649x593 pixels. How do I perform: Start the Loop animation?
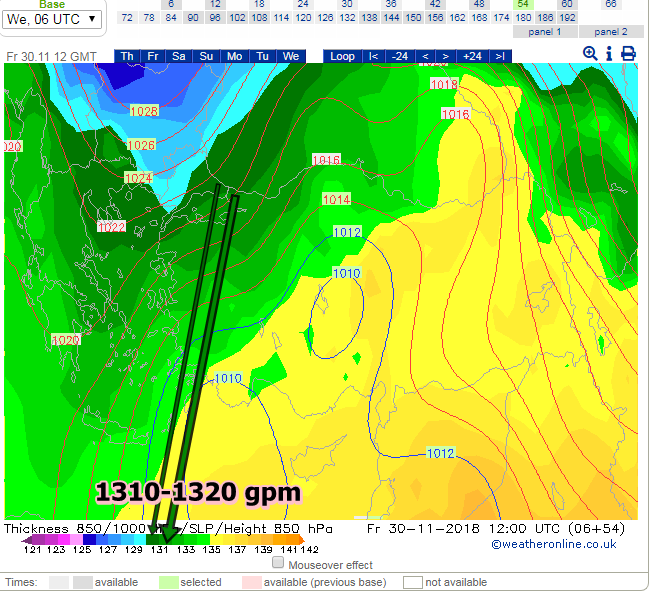coord(342,56)
